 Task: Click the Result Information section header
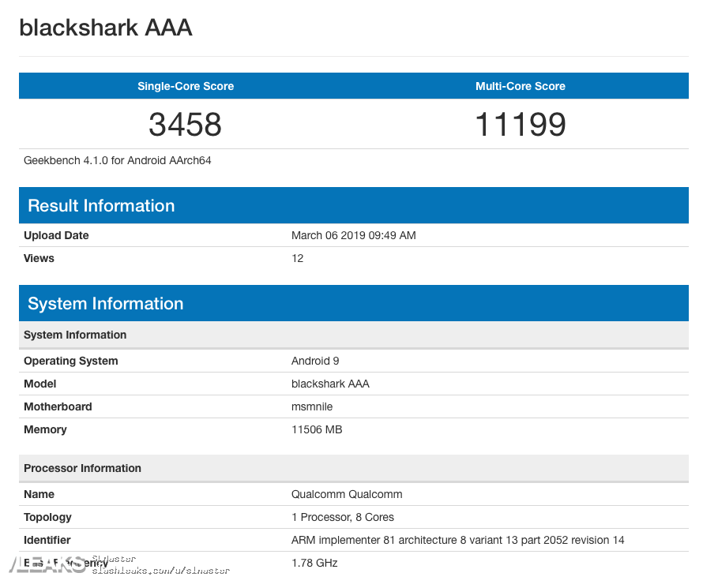(354, 205)
